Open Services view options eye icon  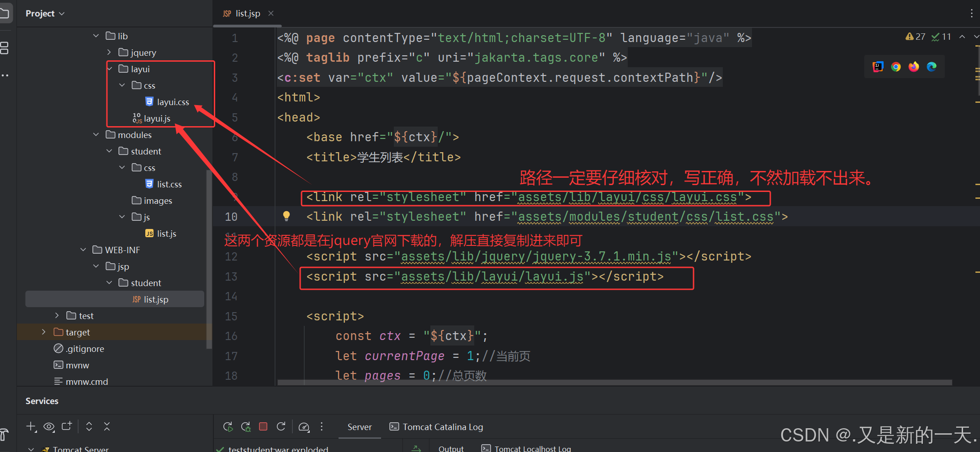(49, 426)
